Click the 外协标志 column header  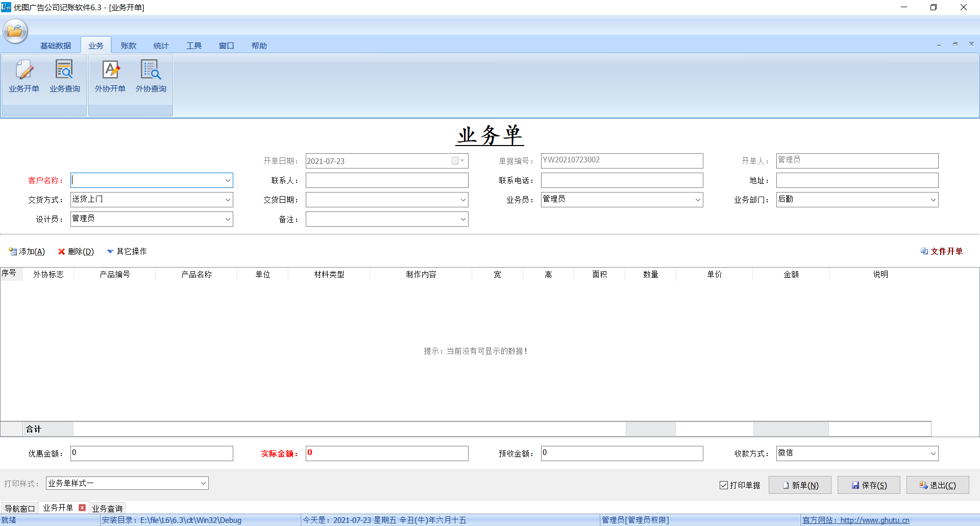tap(48, 274)
